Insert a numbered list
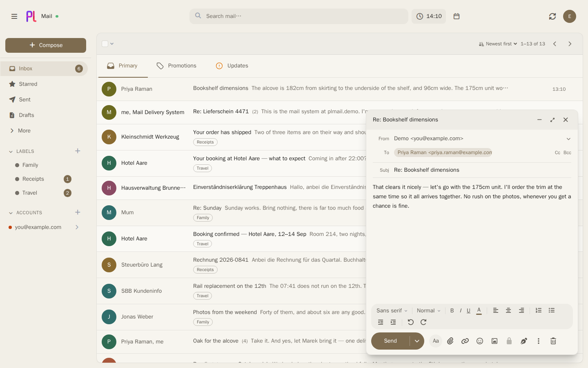 pyautogui.click(x=539, y=311)
